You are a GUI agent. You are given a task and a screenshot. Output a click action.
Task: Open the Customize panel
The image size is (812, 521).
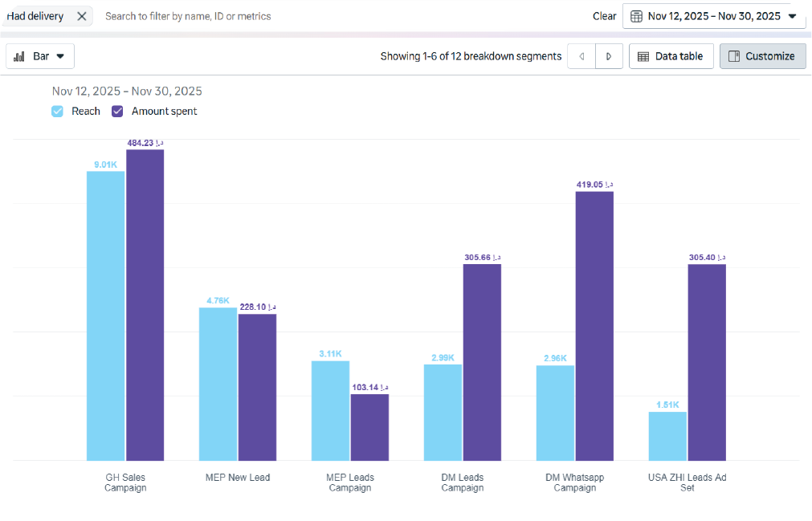coord(762,56)
